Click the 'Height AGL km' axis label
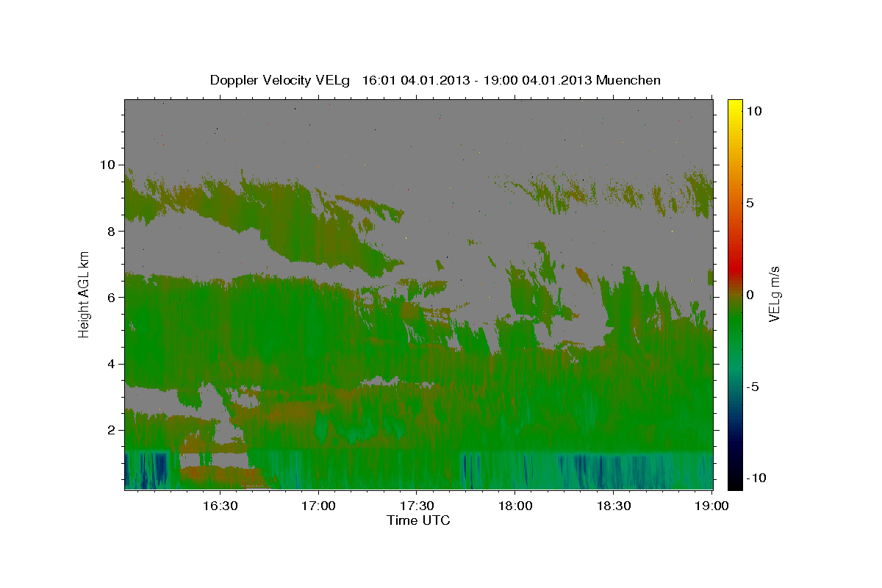Image resolution: width=882 pixels, height=588 pixels. (x=85, y=294)
